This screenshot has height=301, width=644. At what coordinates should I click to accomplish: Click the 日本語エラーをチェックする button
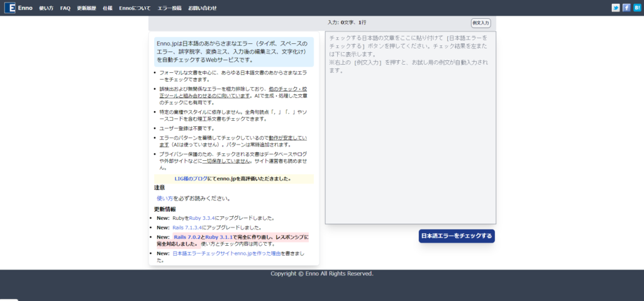coord(457,236)
